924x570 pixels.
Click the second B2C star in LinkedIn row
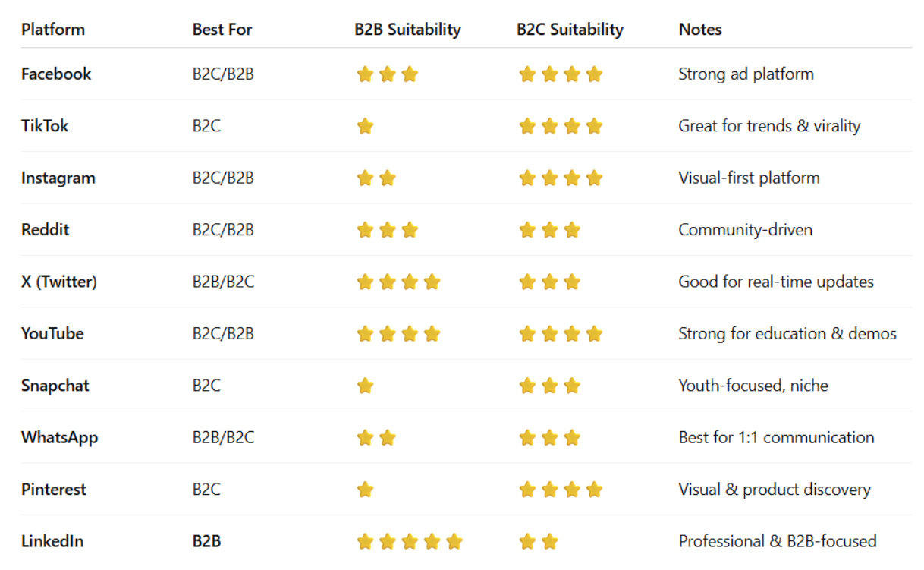click(550, 542)
